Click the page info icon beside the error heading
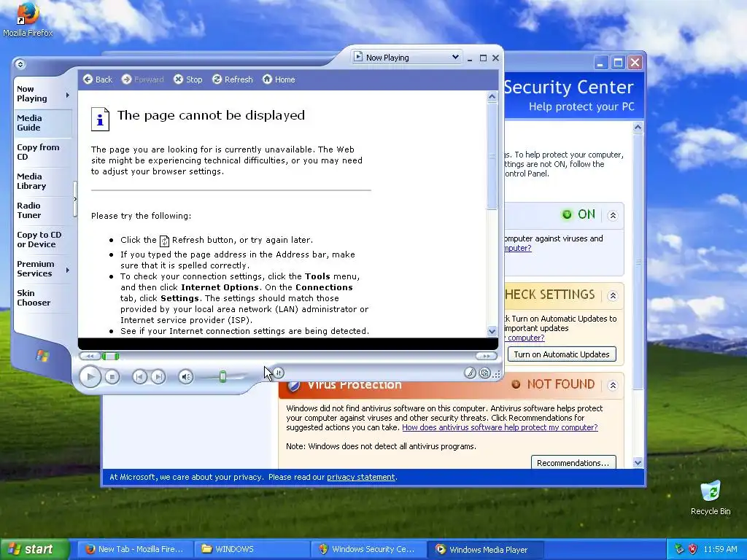 [100, 119]
